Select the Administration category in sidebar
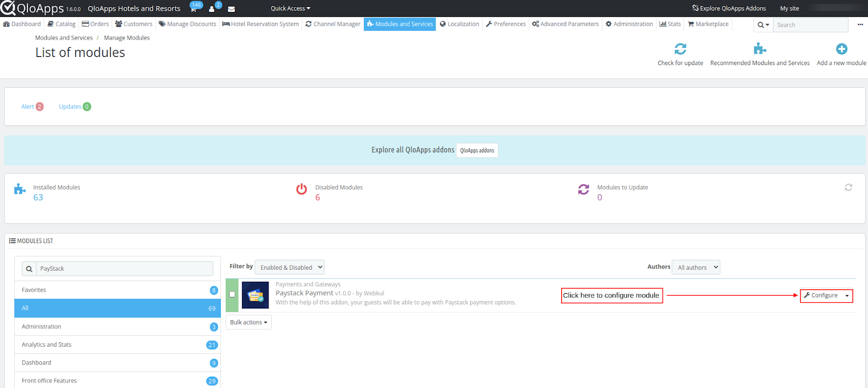Screen dimensions: 868x388 click(117, 327)
